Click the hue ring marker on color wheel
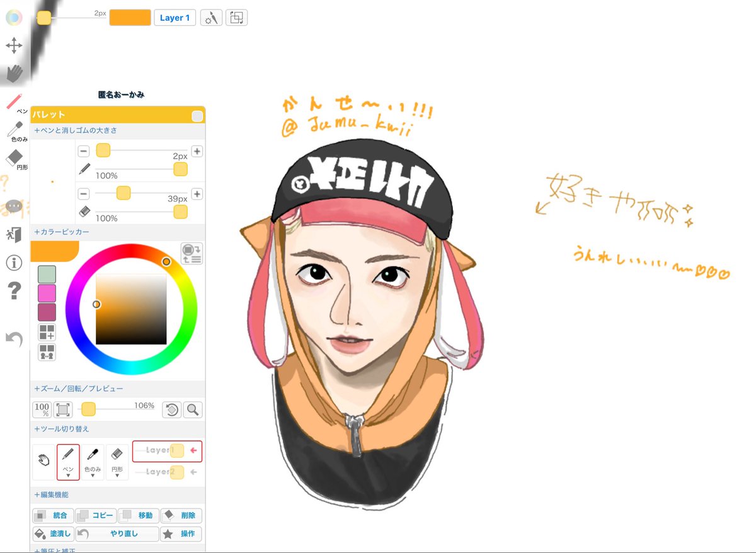Viewport: 756px width, 553px height. click(x=166, y=261)
